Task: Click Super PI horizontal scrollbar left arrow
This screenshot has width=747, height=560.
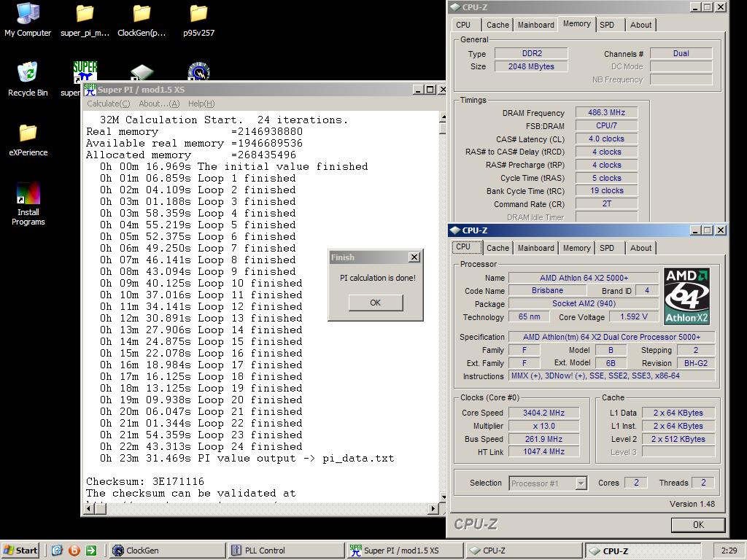Action: pyautogui.click(x=88, y=508)
